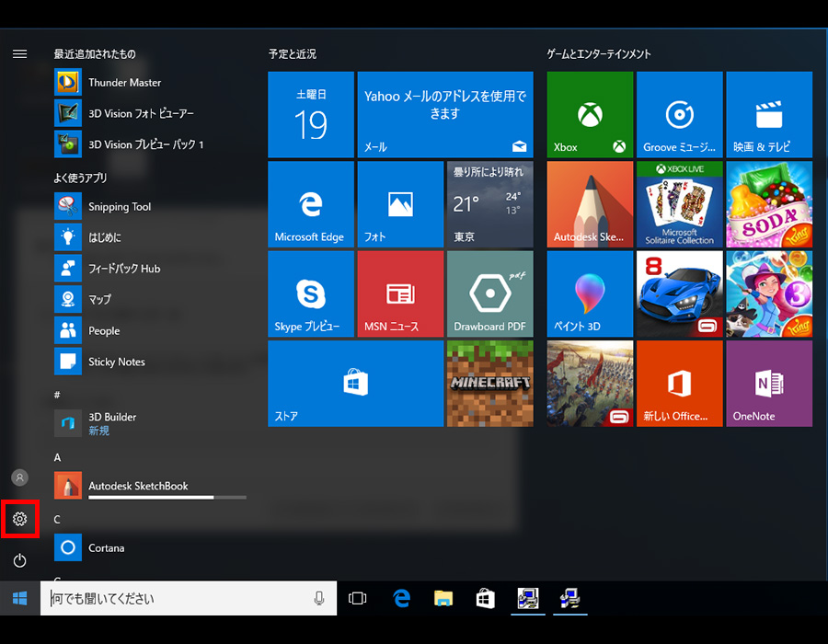Open the calendar tile showing 19
Screen dimensions: 828x644
coord(311,115)
